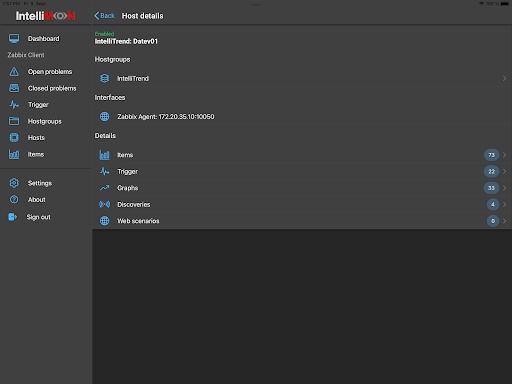The height and width of the screenshot is (384, 512).
Task: Click the Open problems warning triangle icon
Action: (x=14, y=72)
